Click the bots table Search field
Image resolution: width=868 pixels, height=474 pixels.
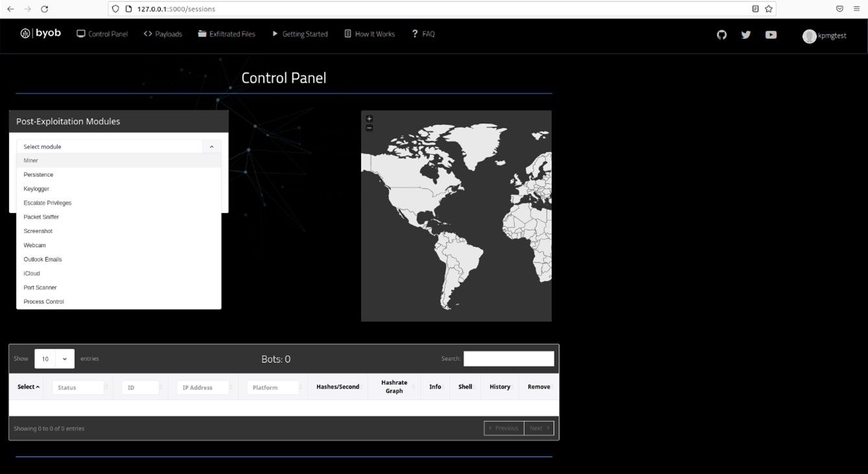point(508,358)
